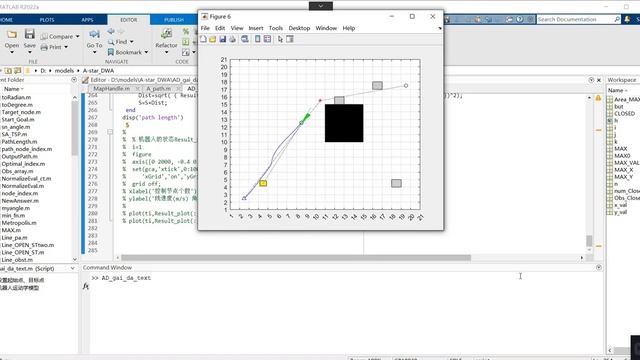Image resolution: width=640 pixels, height=360 pixels.
Task: Click the Save disk icon in ribbon
Action: pos(29,34)
